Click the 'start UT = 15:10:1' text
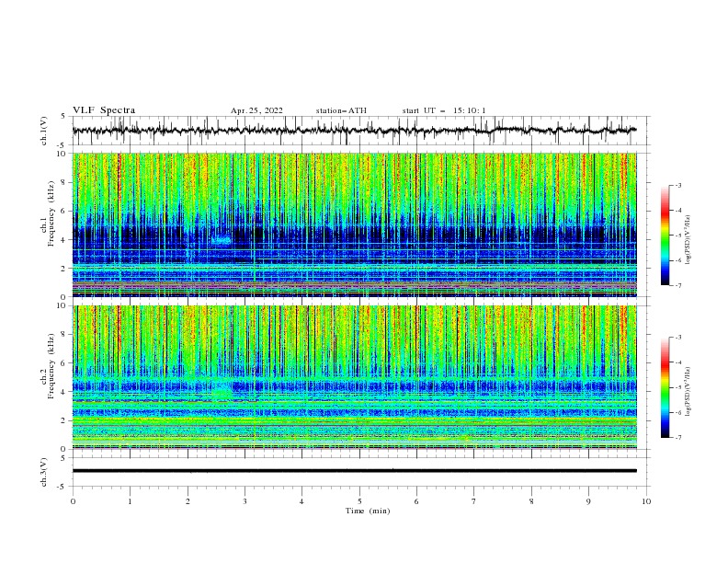Image resolution: width=728 pixels, height=563 pixels. 444,110
